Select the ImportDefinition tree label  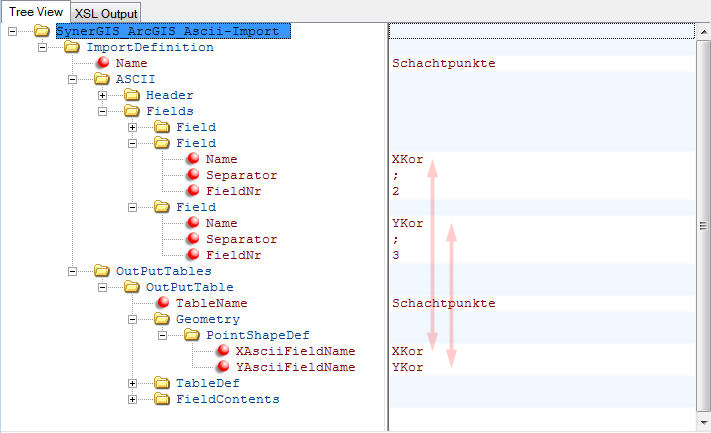[150, 47]
